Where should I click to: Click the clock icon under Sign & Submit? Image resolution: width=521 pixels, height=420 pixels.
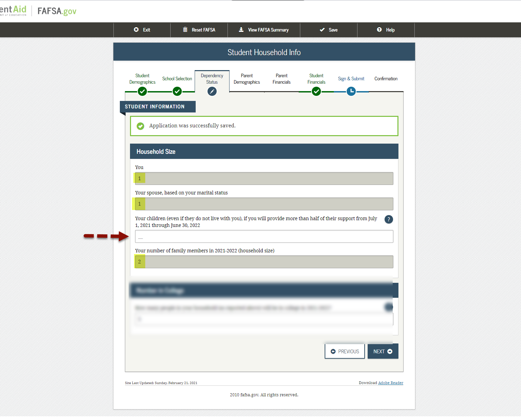[351, 91]
